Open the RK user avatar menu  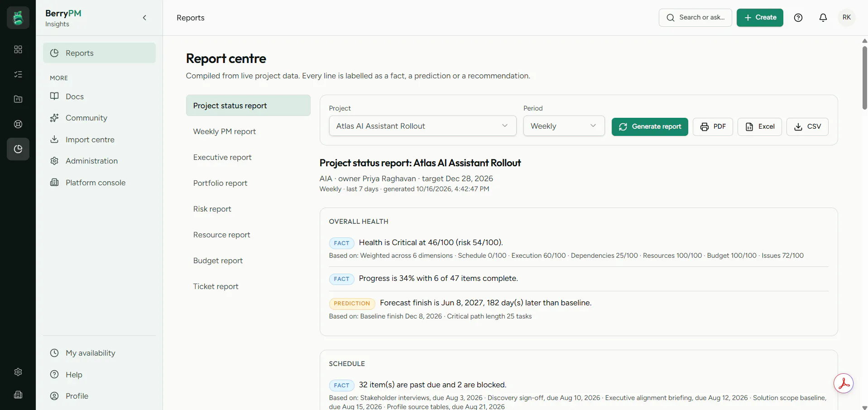click(847, 18)
